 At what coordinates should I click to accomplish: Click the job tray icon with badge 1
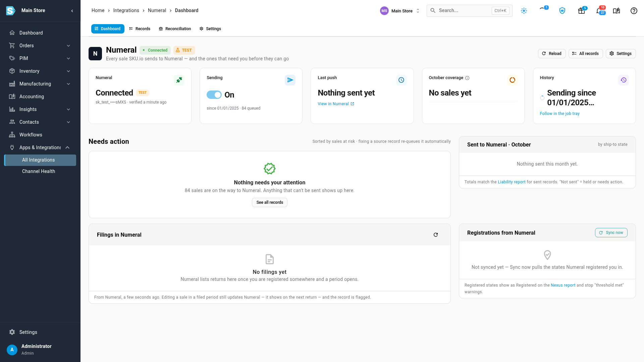(543, 9)
